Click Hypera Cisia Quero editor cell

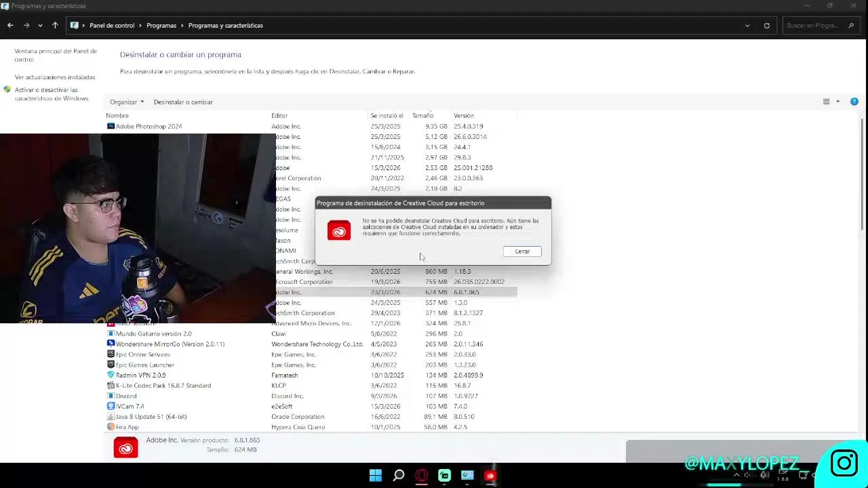298,427
